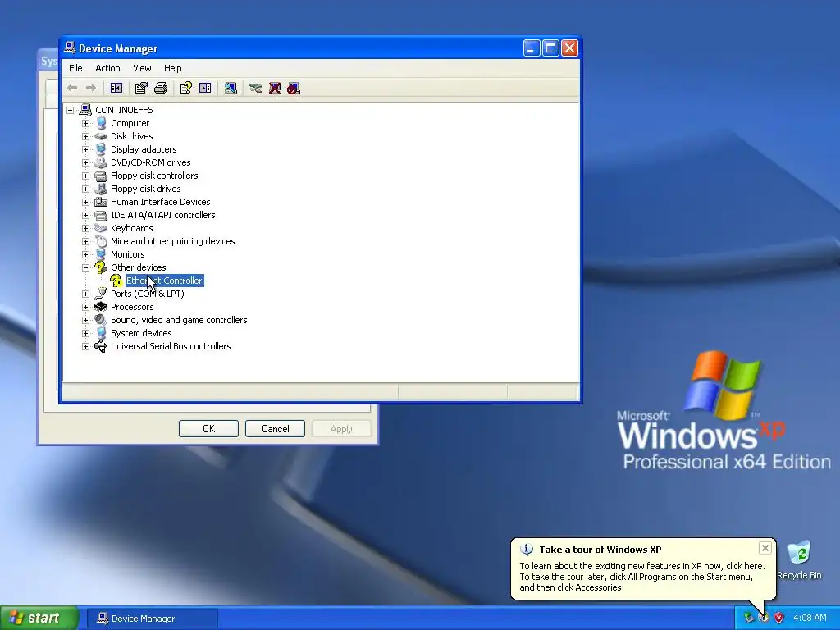
Task: Select the Ethernet Controller label
Action: point(164,281)
